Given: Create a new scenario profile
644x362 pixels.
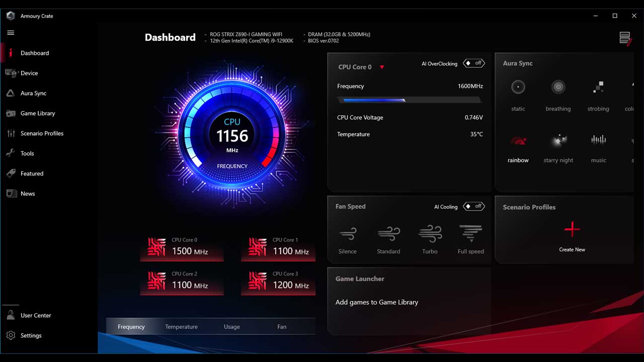Looking at the screenshot, I should pos(572,236).
